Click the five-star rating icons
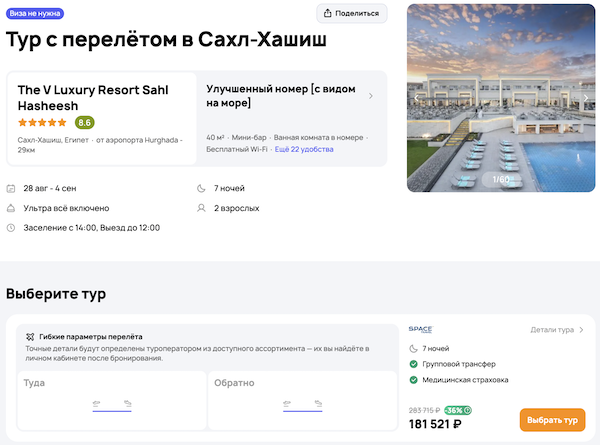Viewport: 600px width, 445px height. click(x=43, y=122)
